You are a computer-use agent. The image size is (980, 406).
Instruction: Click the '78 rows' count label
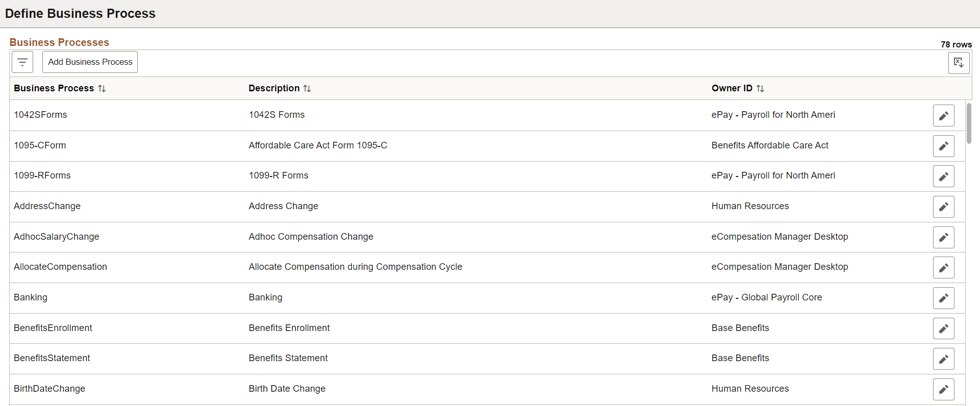tap(956, 44)
